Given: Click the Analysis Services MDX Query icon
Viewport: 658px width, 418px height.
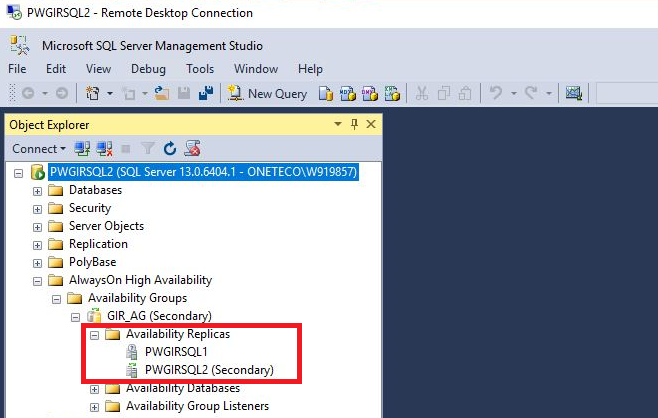Looking at the screenshot, I should (347, 94).
